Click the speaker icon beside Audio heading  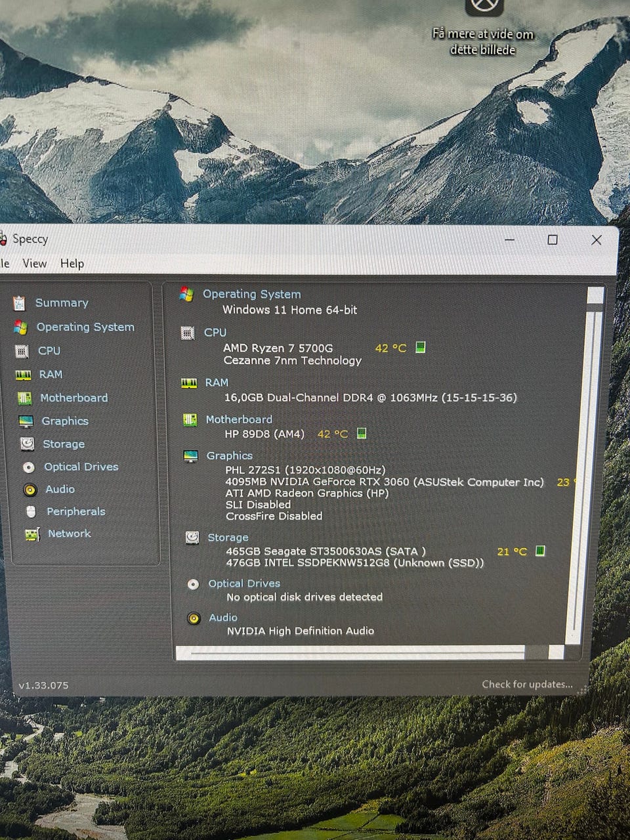194,618
